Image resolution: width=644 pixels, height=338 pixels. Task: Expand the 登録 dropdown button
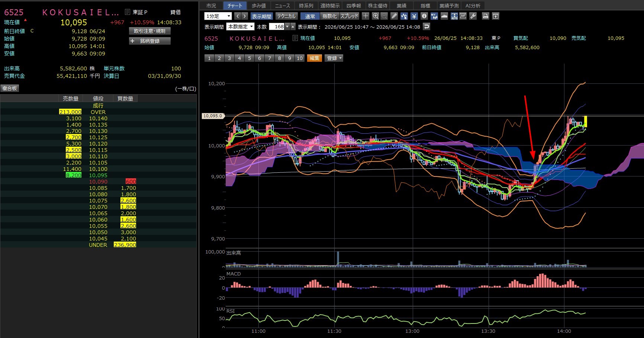coord(334,58)
